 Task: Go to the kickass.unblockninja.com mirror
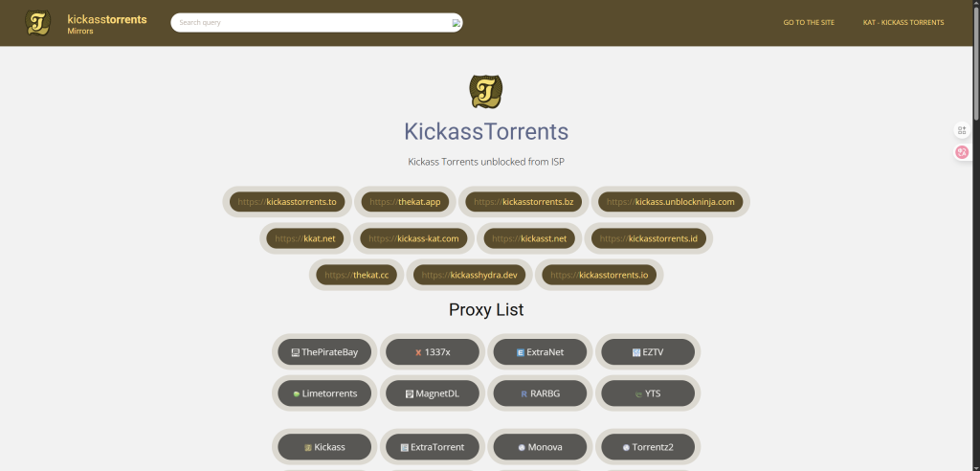[x=670, y=202]
